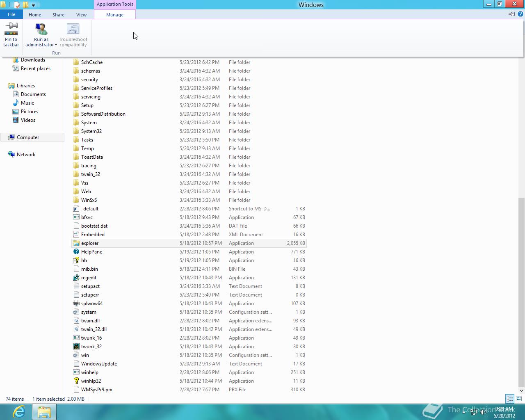Select the WinSxS folder icon

point(76,200)
